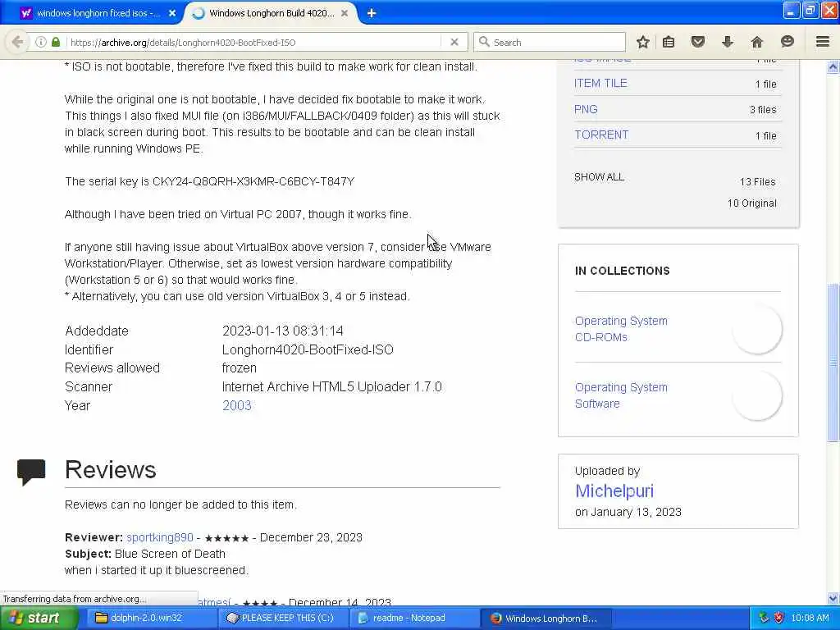Stop page loading with the X button
Image resolution: width=840 pixels, height=630 pixels.
pyautogui.click(x=454, y=42)
